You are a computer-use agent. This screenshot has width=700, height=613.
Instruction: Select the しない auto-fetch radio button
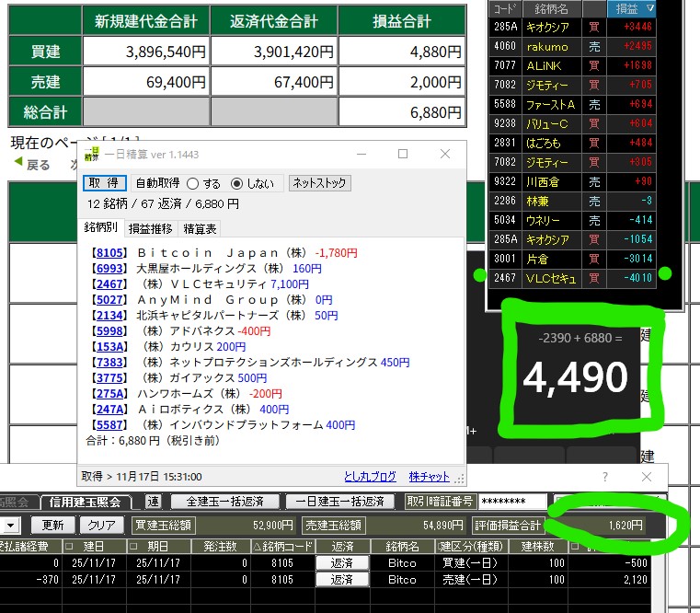coord(236,183)
